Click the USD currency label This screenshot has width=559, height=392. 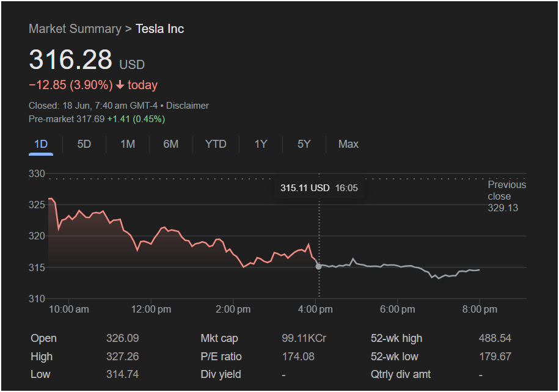click(x=132, y=65)
